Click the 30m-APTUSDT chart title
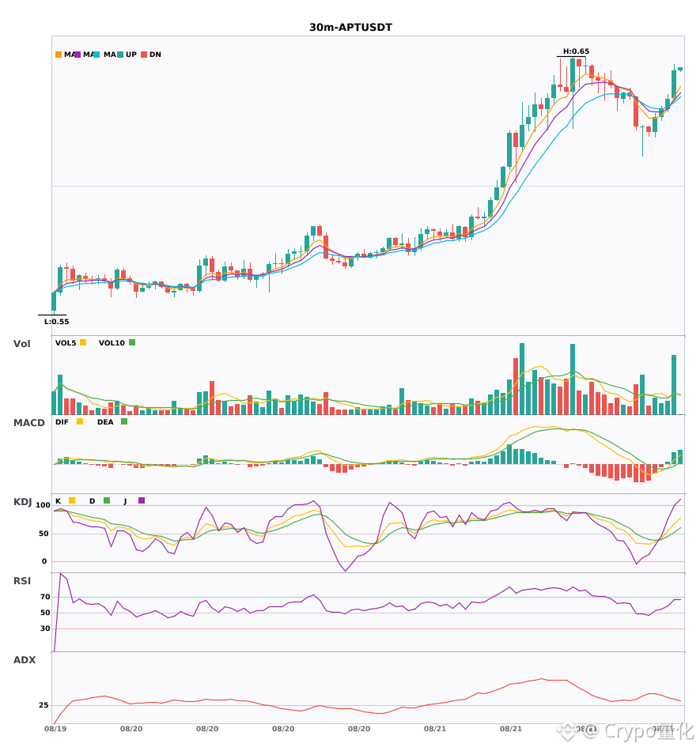Screen dimensions: 700x751 tap(350, 28)
